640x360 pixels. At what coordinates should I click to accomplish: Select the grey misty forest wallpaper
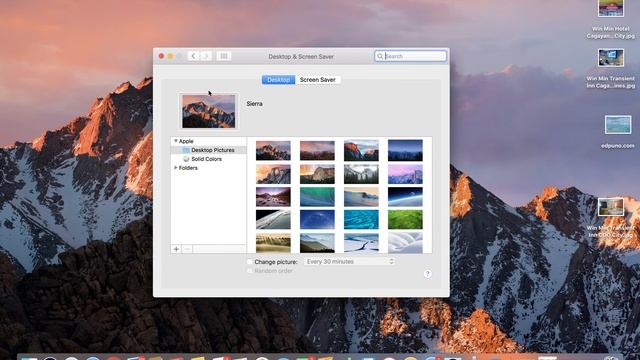tap(361, 174)
